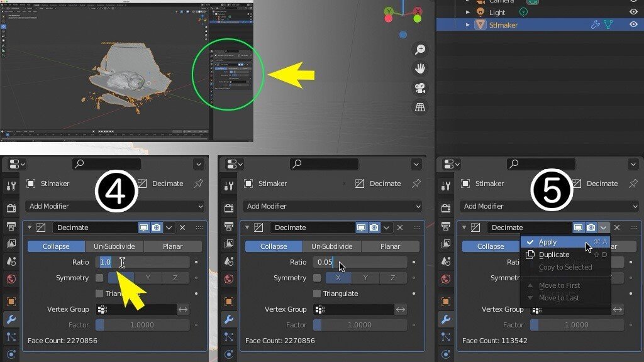Viewport: 644px width, 362px height.
Task: Click the Vertex Group field in the Ratio 1.0 panel
Action: pos(136,309)
